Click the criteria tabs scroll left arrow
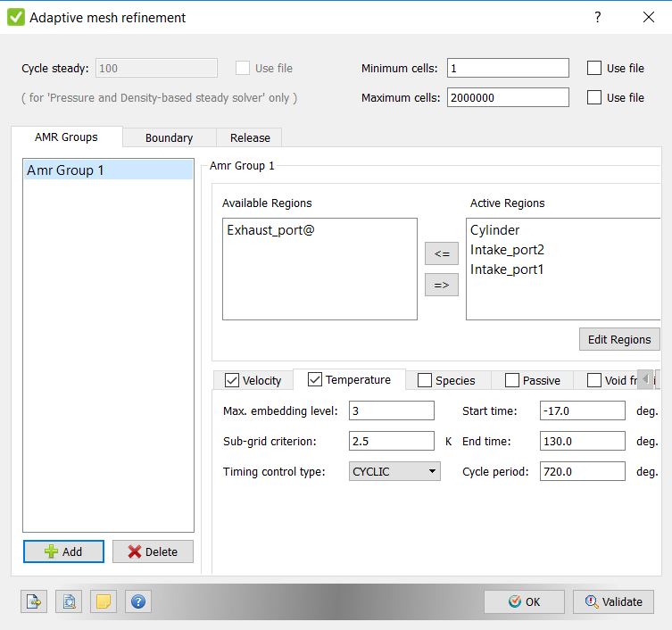Image resolution: width=672 pixels, height=630 pixels. (x=645, y=379)
